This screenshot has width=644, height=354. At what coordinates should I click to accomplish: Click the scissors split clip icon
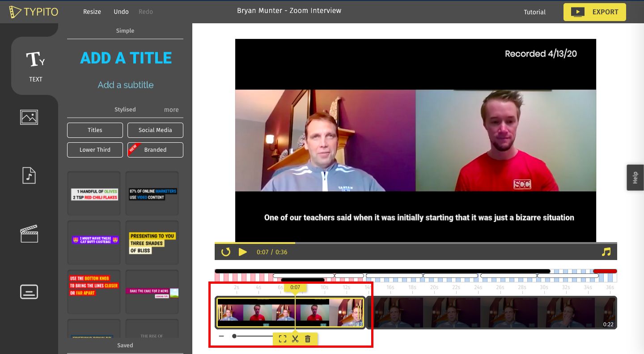(295, 339)
